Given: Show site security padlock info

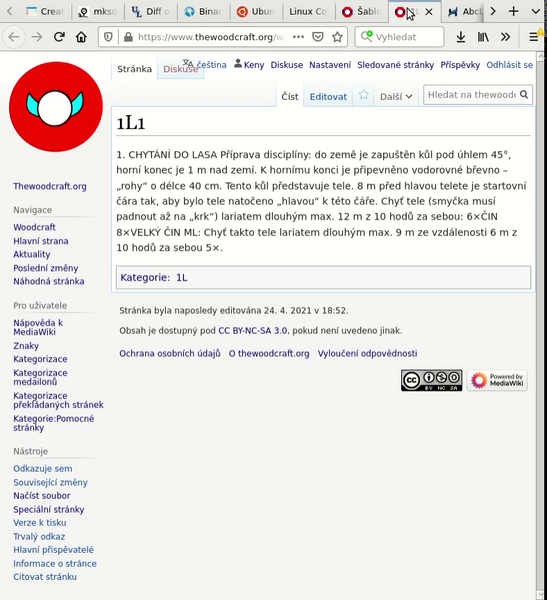Looking at the screenshot, I should pos(128,37).
